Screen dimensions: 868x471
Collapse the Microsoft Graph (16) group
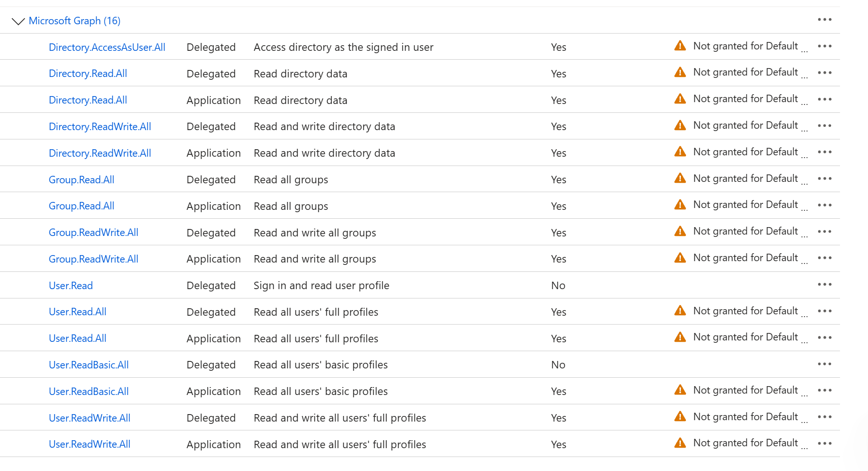pos(18,21)
